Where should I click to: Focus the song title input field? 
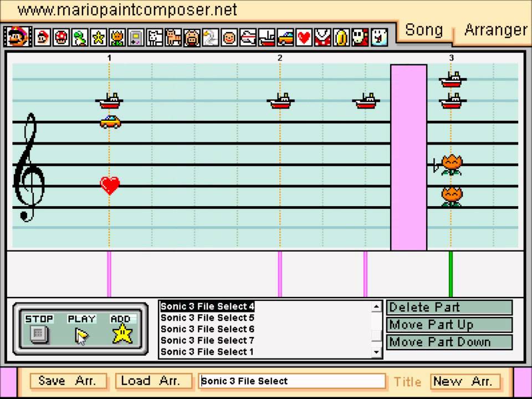tap(292, 381)
